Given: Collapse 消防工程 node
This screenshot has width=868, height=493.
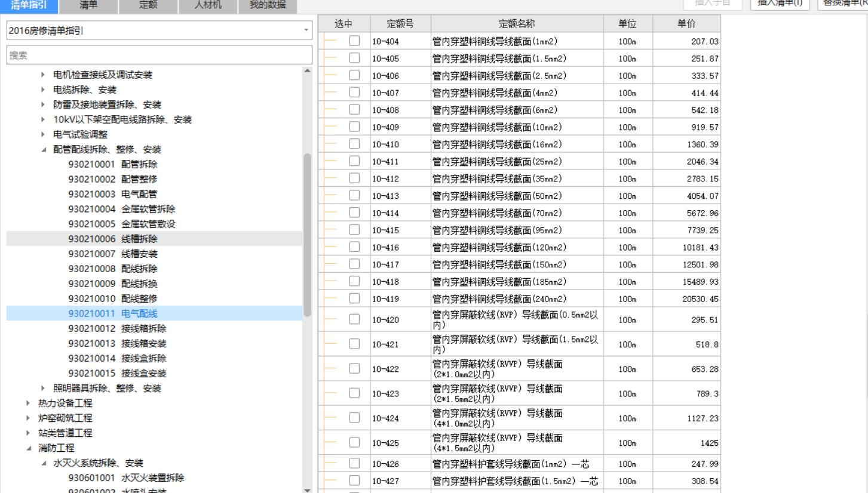Looking at the screenshot, I should coord(28,448).
